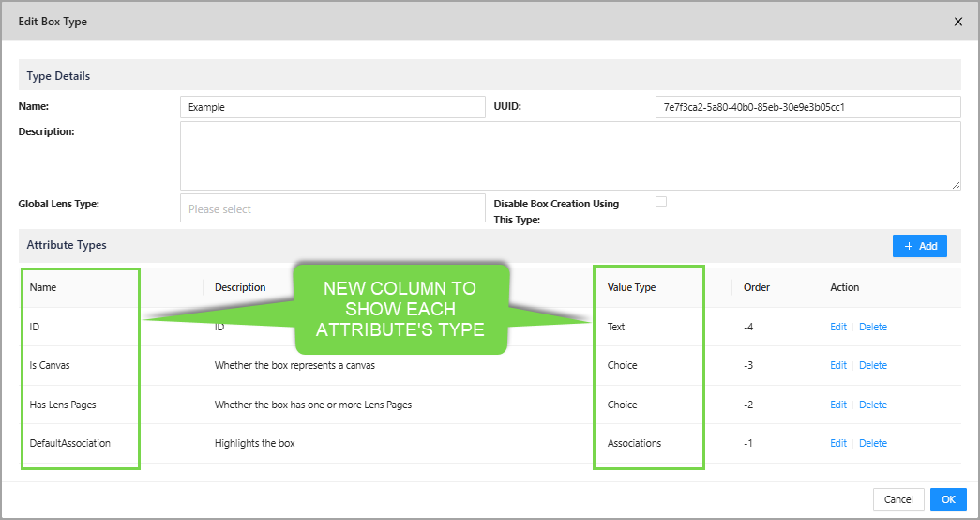
Task: Open the Global Lens Type dropdown
Action: click(x=332, y=208)
